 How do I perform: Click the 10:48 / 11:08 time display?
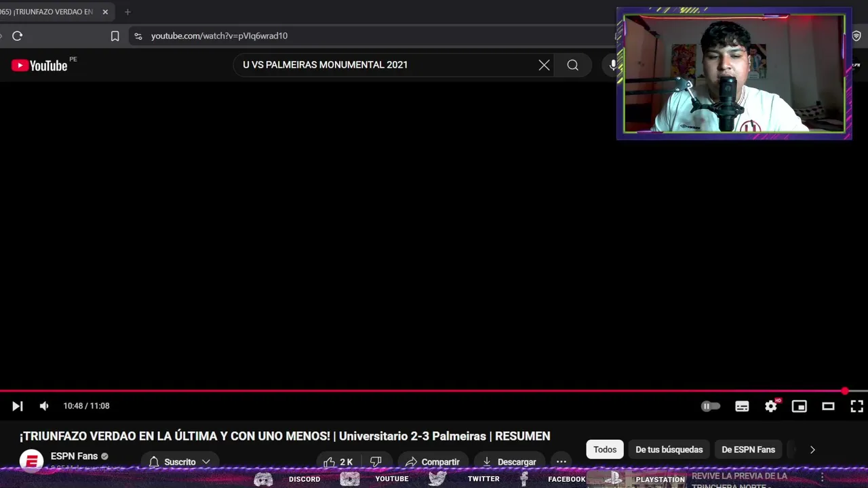(86, 406)
